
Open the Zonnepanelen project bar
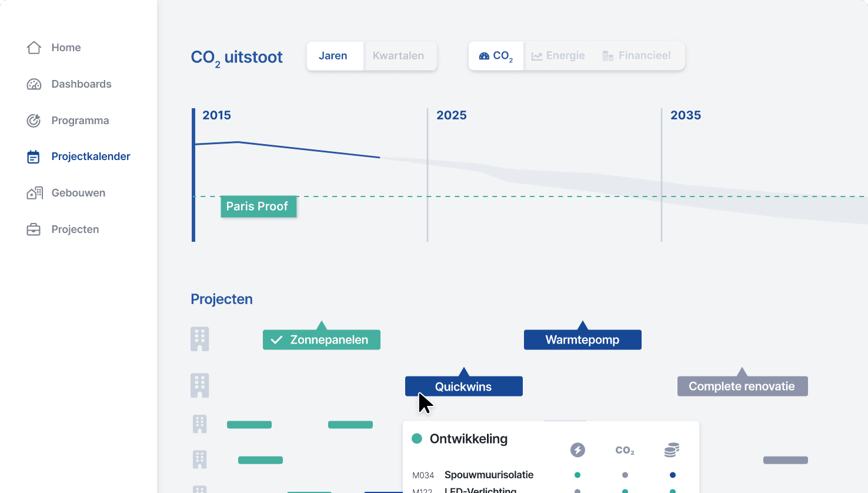click(x=322, y=339)
